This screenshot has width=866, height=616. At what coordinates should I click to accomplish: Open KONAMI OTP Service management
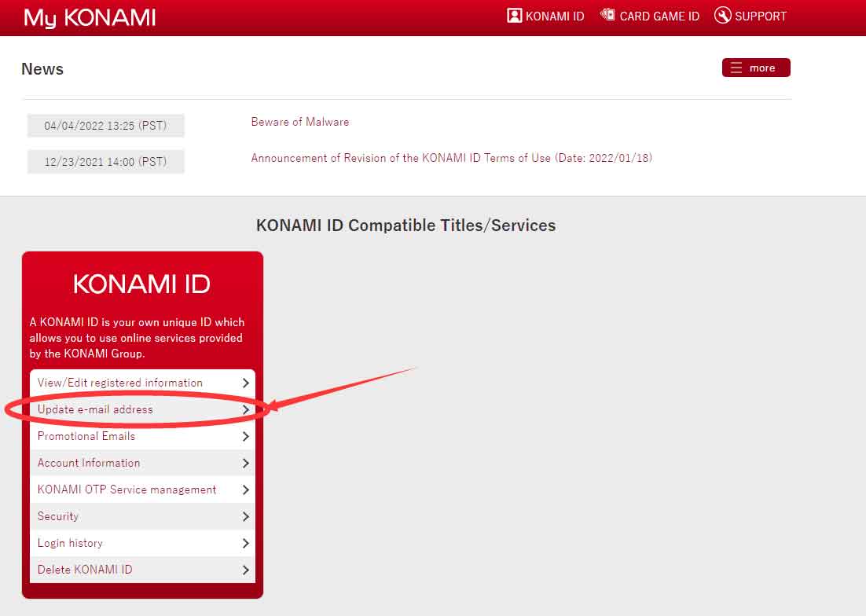pos(142,489)
